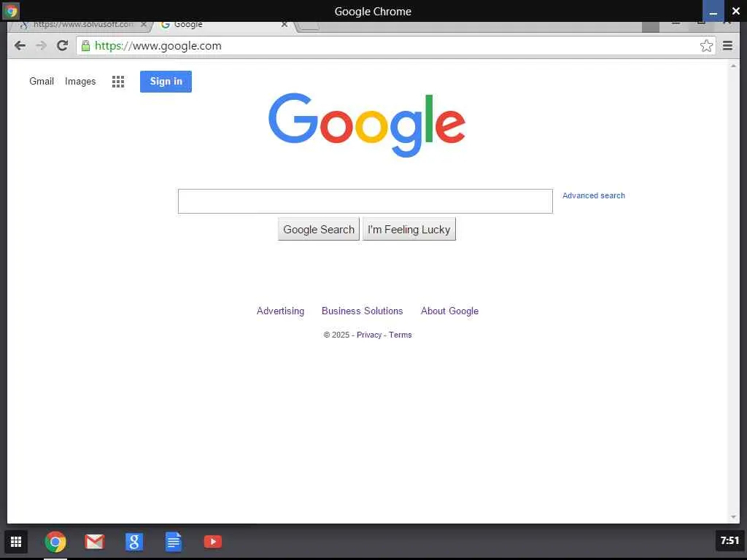This screenshot has width=747, height=560.
Task: Click the forward navigation arrow
Action: click(x=41, y=46)
